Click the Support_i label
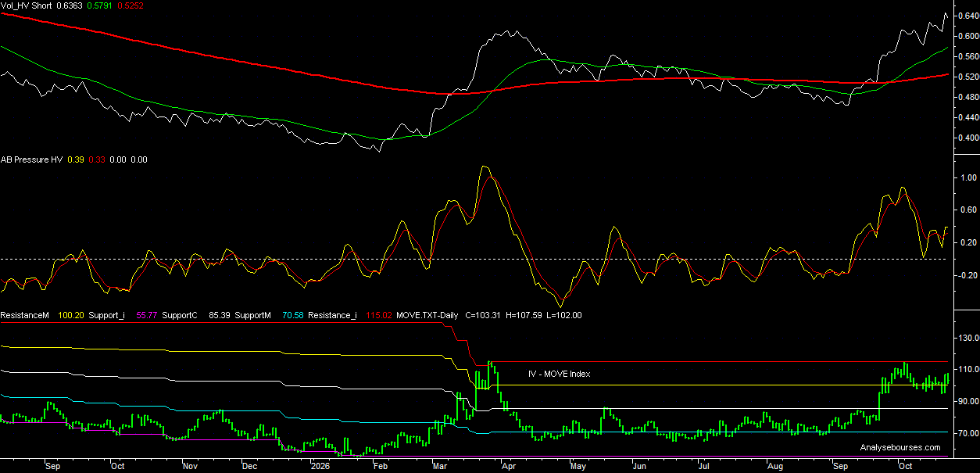This screenshot has width=980, height=473. click(106, 316)
